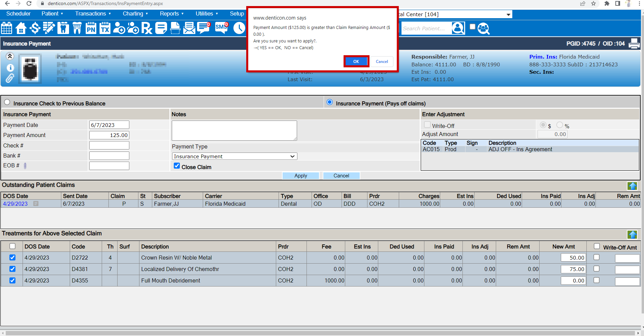This screenshot has width=644, height=336.
Task: Click the paperclip attachment icon
Action: (10, 78)
